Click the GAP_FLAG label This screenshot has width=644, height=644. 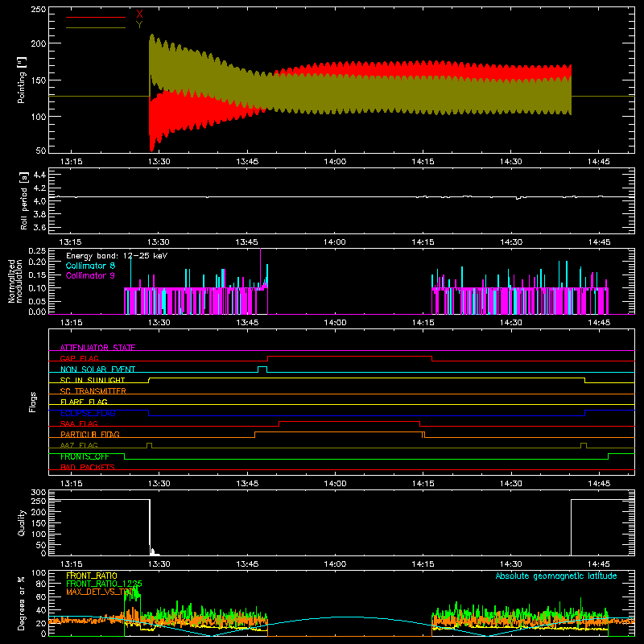tap(79, 358)
